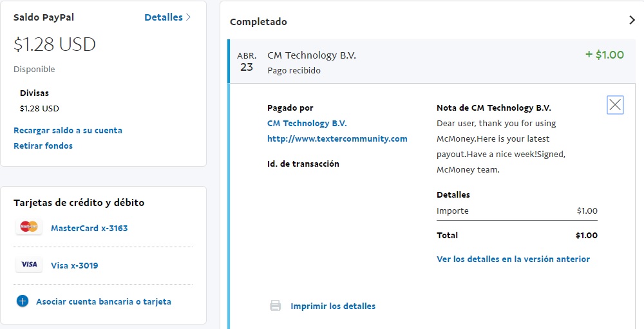Click the + $1.00 payment amount
The image size is (644, 329).
[x=604, y=55]
